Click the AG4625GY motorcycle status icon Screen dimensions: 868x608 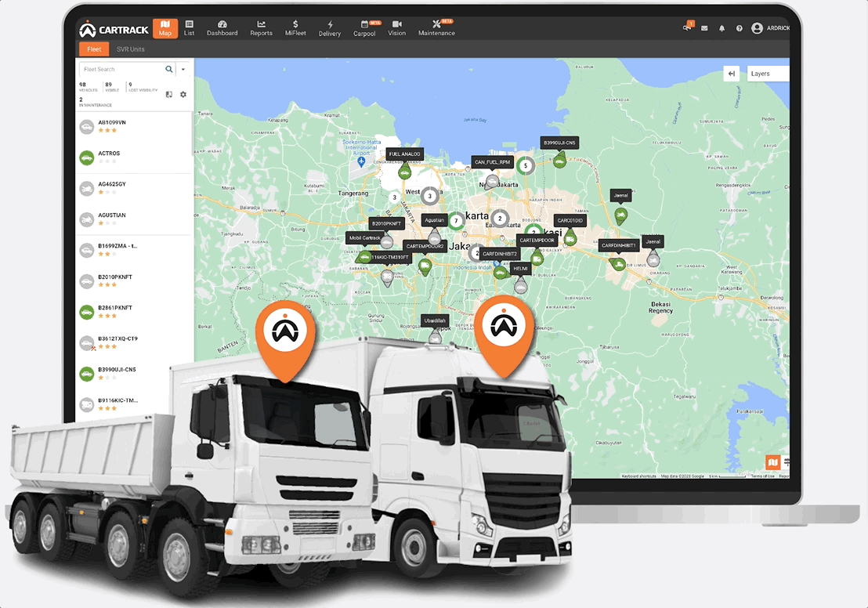pyautogui.click(x=87, y=190)
